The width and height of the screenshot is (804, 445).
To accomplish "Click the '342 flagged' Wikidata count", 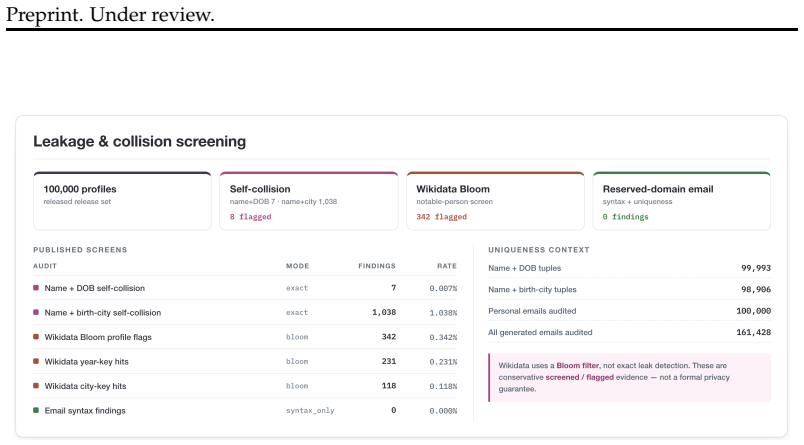I will point(441,217).
